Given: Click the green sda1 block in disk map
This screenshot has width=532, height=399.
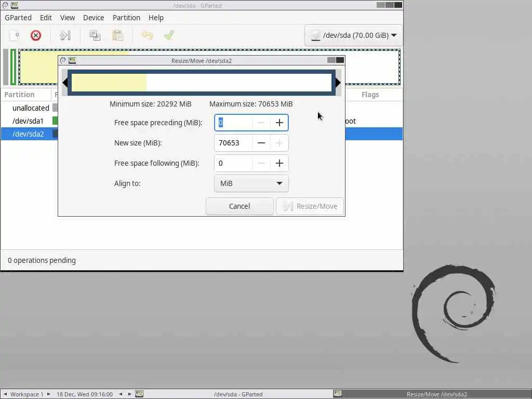Looking at the screenshot, I should [x=13, y=67].
